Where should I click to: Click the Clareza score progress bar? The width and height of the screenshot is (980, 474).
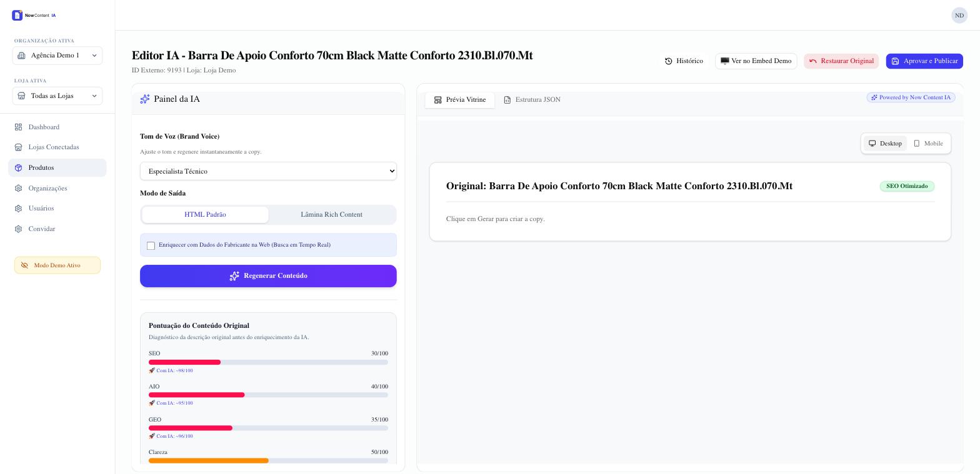[x=268, y=461]
